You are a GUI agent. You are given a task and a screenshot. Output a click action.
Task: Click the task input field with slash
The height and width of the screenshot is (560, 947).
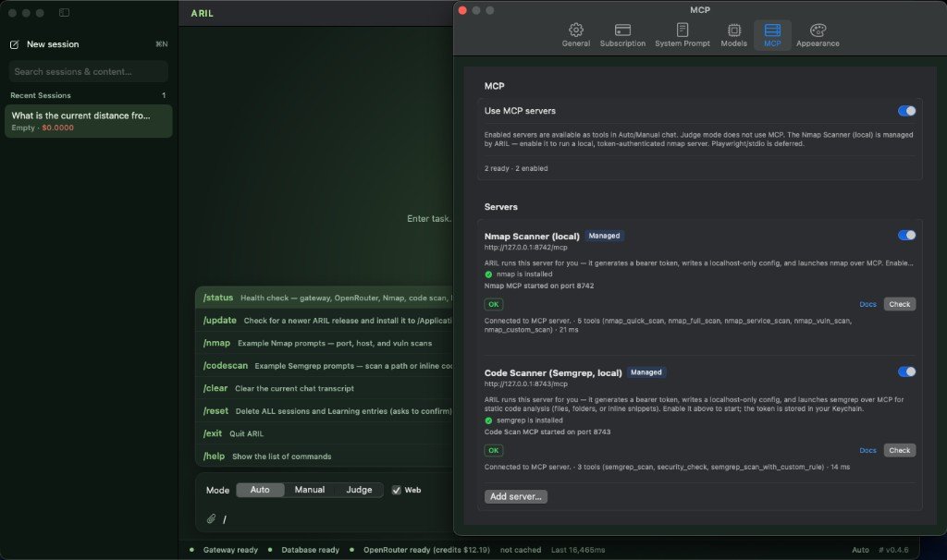(335, 519)
